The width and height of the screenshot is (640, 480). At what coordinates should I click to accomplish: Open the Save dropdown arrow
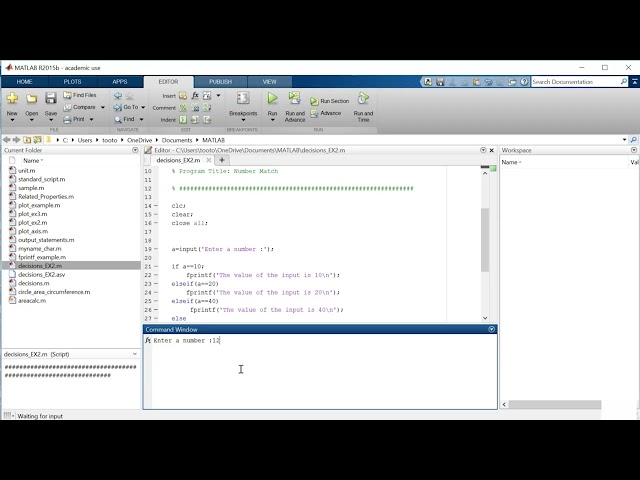click(x=51, y=120)
